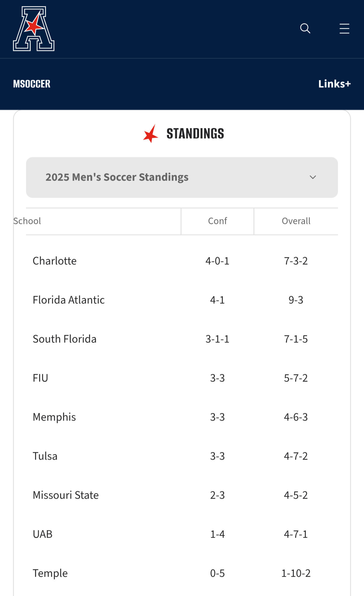Click the red star Standings icon
Viewport: 364px width, 596px height.
tap(151, 134)
